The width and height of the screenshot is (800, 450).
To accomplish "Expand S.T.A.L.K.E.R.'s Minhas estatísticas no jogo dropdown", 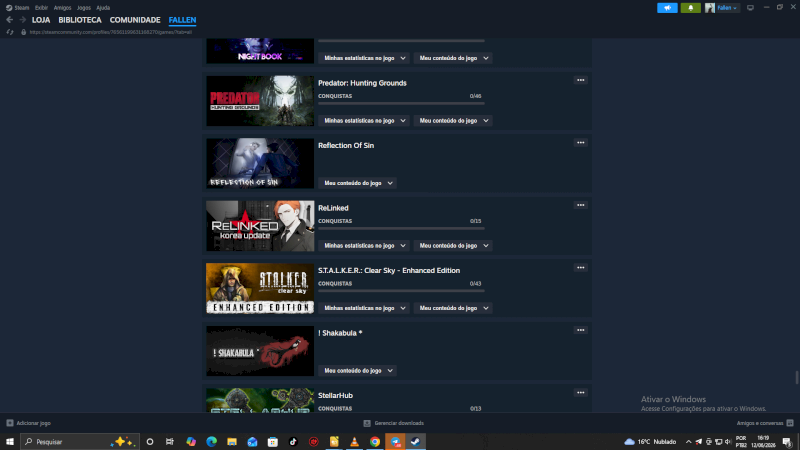I will [364, 308].
